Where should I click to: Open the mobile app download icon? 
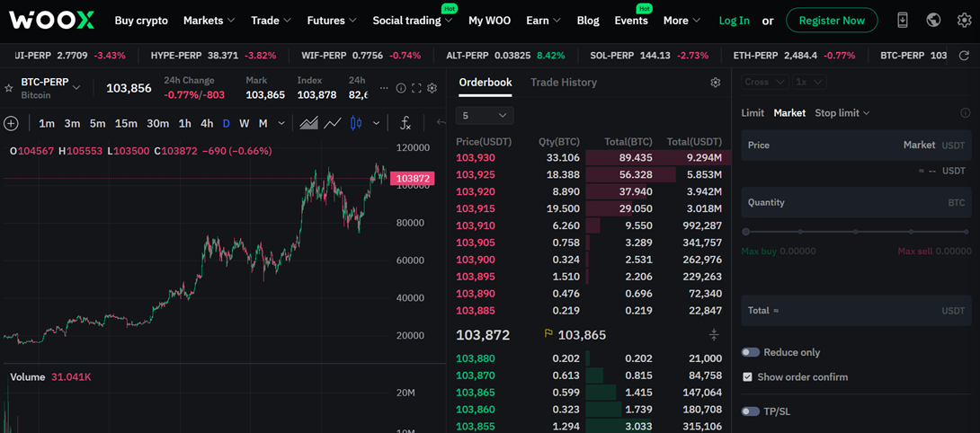coord(903,20)
